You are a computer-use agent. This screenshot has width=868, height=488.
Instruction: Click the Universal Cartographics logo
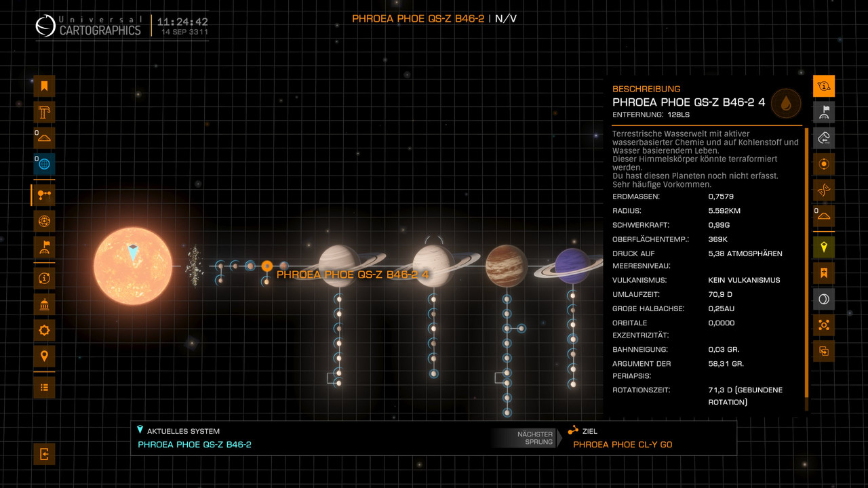89,26
